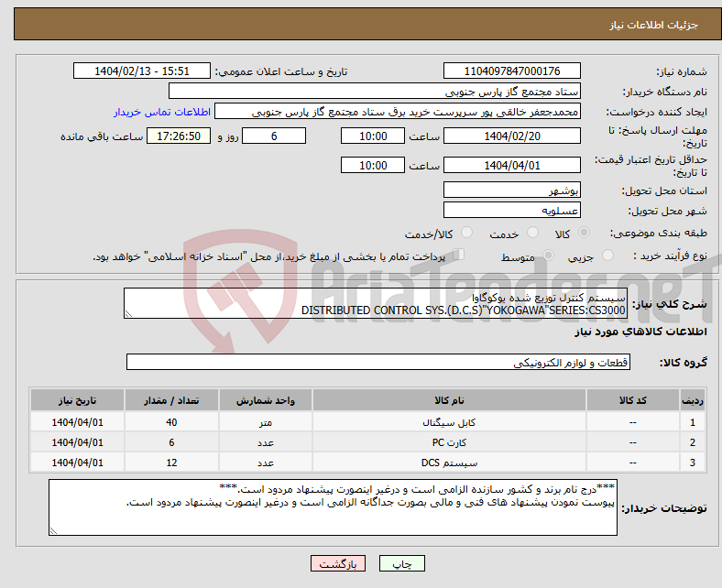Click the بازگشت back button
This screenshot has width=722, height=588.
click(x=338, y=563)
